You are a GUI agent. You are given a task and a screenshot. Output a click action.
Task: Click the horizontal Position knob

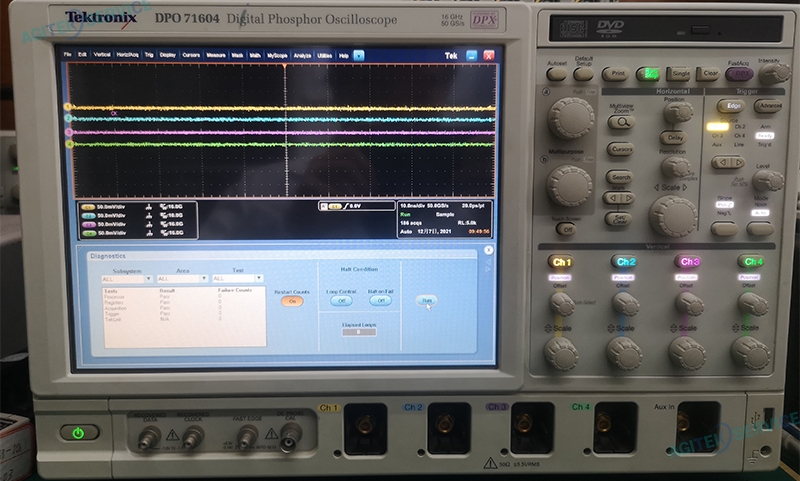pos(678,112)
